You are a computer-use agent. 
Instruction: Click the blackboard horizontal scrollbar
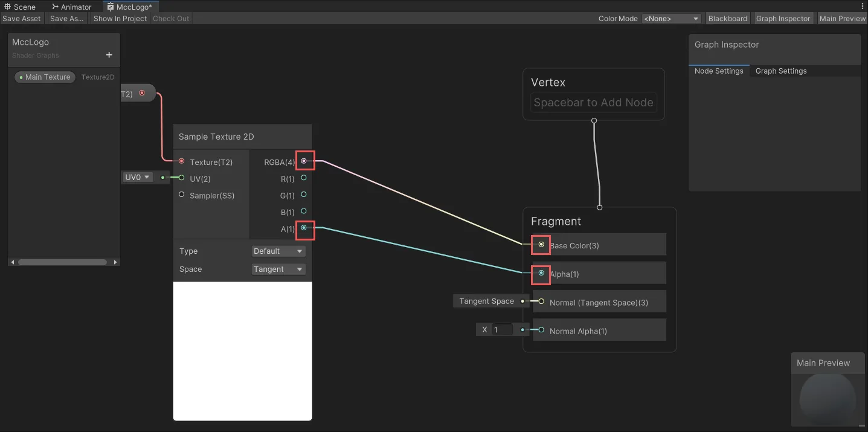(x=63, y=262)
